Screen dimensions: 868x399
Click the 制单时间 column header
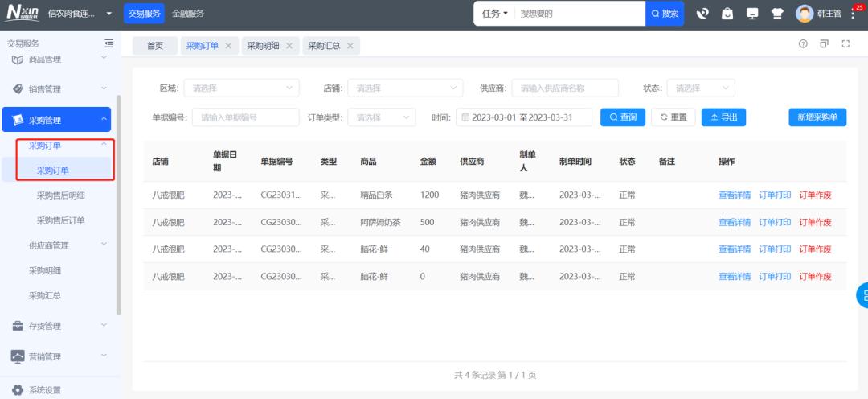point(575,162)
